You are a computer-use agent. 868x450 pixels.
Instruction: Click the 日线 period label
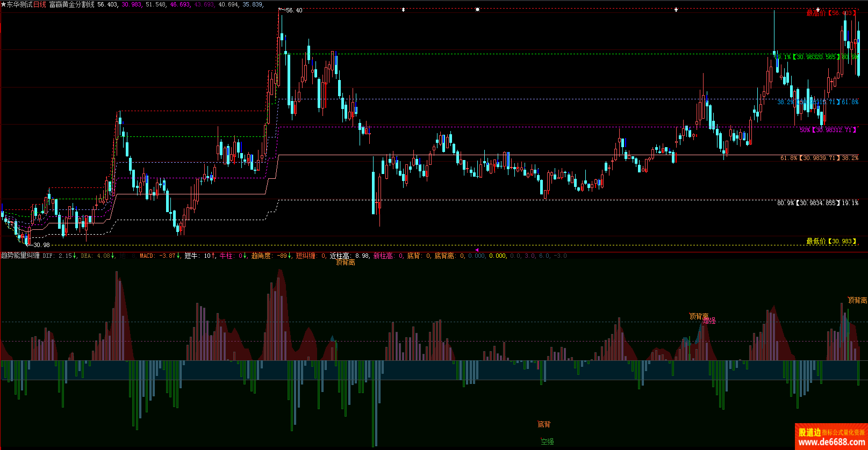point(40,4)
